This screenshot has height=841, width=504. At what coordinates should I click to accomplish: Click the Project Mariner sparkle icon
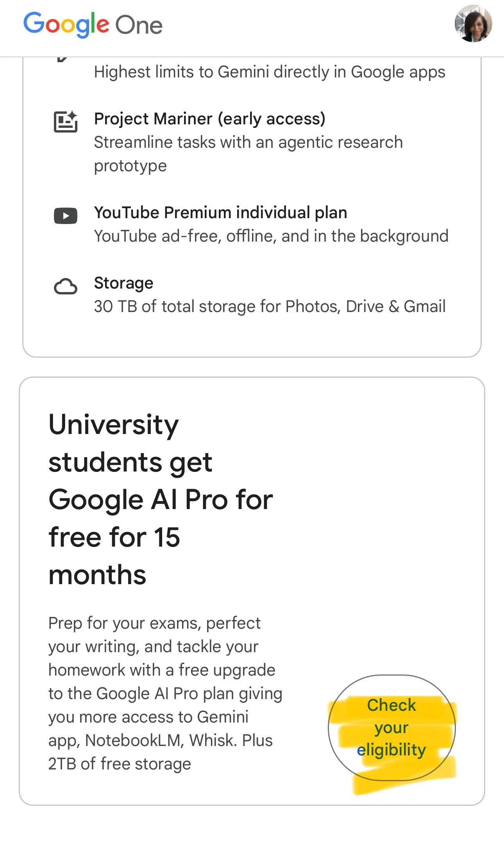point(66,122)
